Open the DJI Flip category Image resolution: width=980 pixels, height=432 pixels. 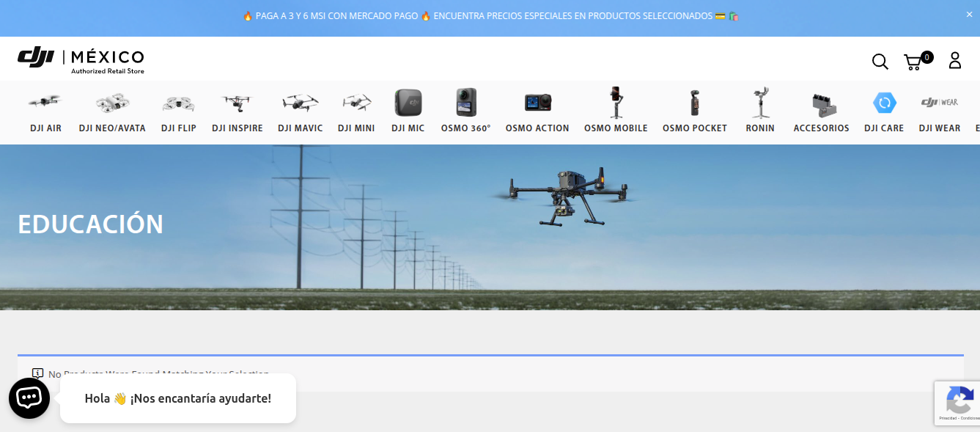[x=179, y=128]
